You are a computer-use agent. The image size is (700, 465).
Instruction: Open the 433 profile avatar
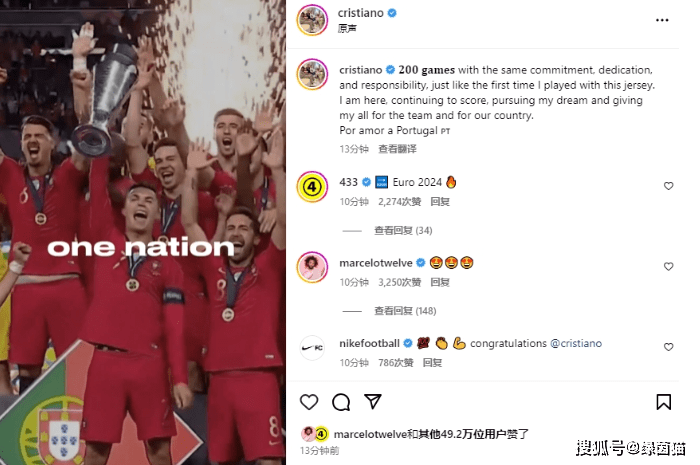point(312,187)
